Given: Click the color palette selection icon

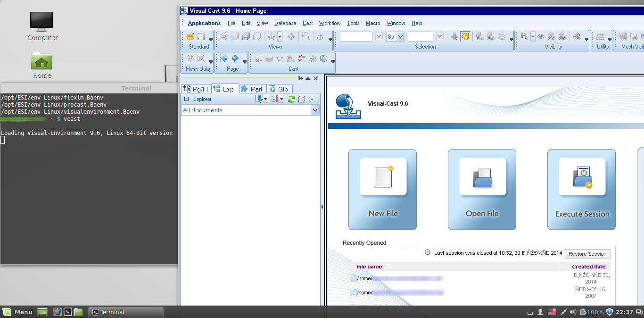Looking at the screenshot, I should 502,36.
